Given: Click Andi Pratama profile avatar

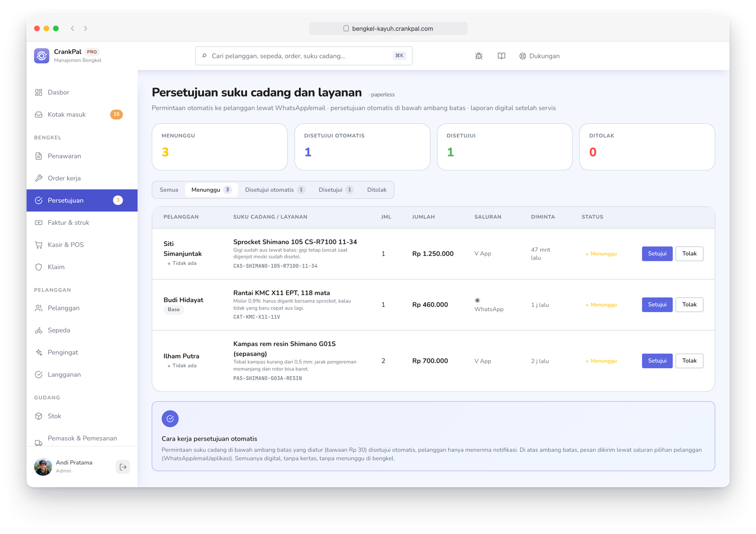Looking at the screenshot, I should (43, 467).
